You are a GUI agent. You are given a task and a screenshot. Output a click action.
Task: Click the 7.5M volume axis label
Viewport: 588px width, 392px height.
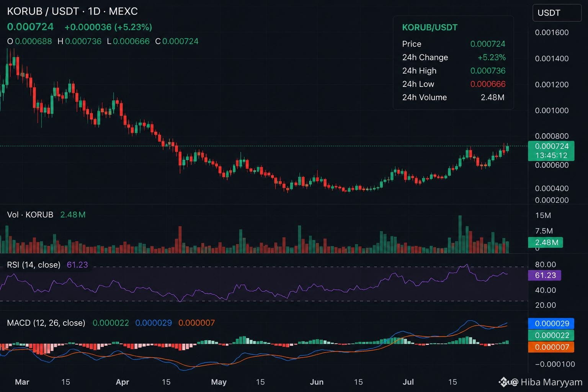(544, 231)
